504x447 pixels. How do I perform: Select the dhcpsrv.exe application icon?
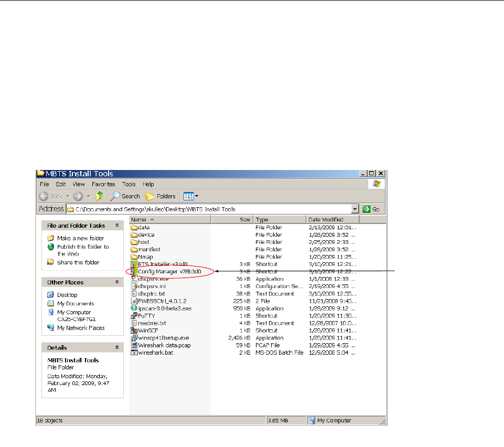tap(134, 279)
